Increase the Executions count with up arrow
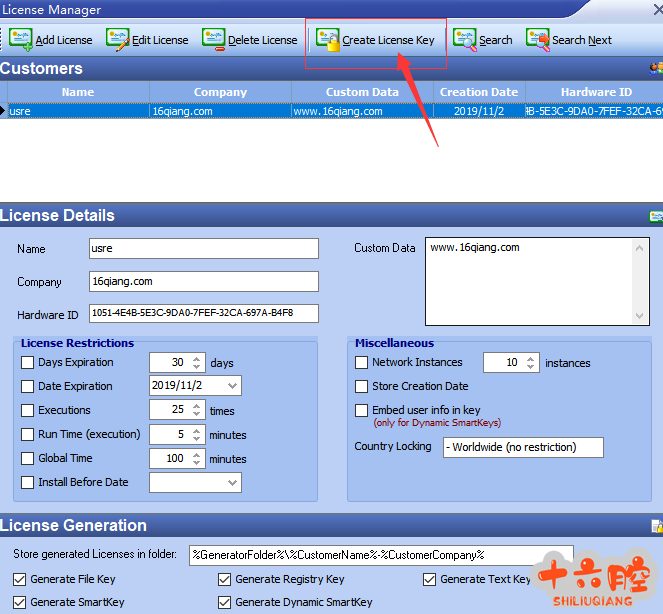Viewport: 663px width, 614px height. click(197, 405)
